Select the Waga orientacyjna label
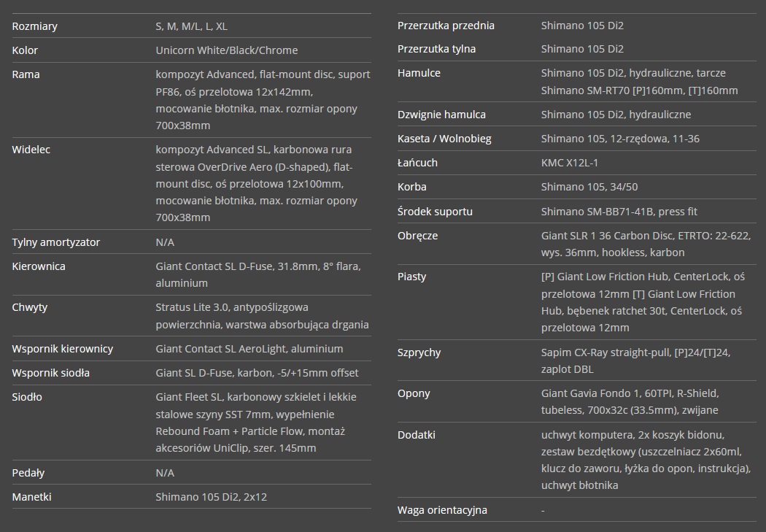Screen dimensions: 766x532 click(442, 510)
